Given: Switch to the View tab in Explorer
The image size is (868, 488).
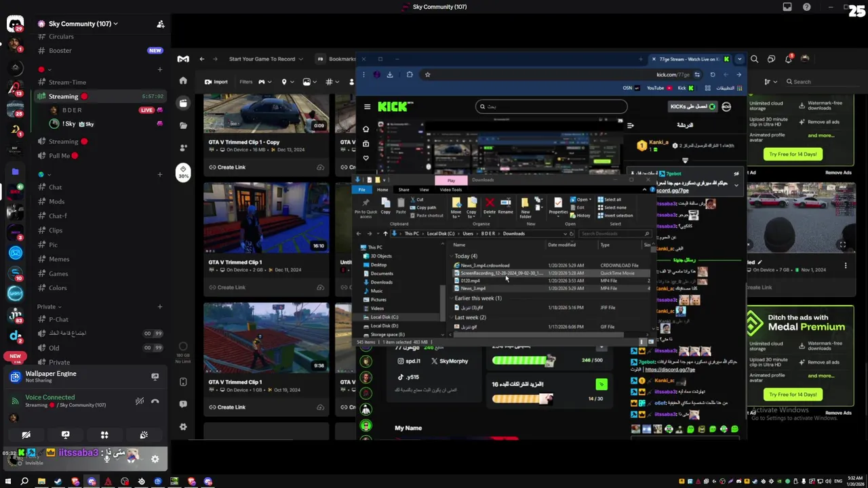Looking at the screenshot, I should 424,190.
